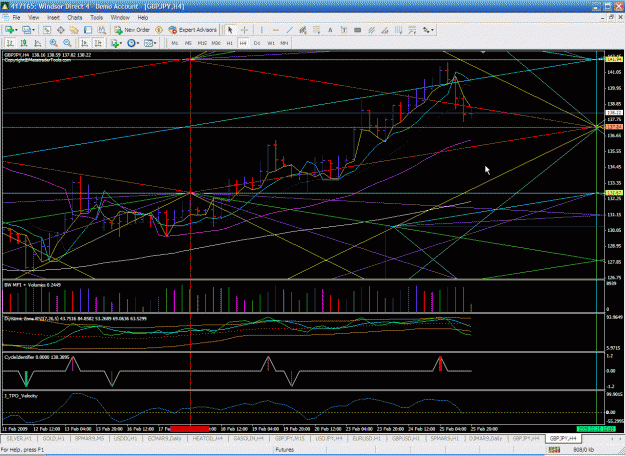625x456 pixels.
Task: Open a new chart window via toolbar icon
Action: 9,30
